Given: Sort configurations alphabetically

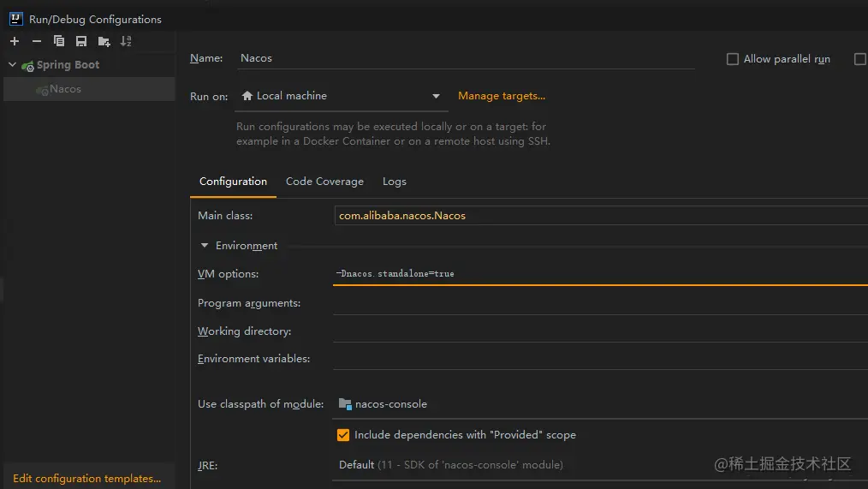Looking at the screenshot, I should tap(126, 41).
